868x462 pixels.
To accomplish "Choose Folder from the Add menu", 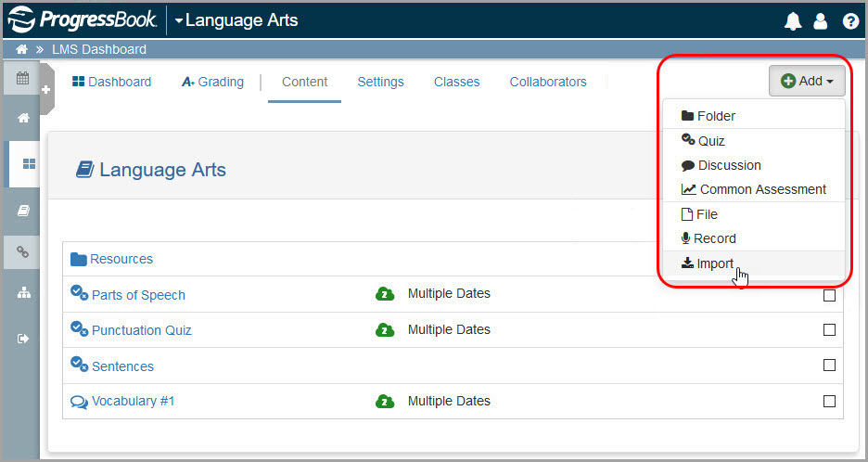I will pyautogui.click(x=753, y=116).
